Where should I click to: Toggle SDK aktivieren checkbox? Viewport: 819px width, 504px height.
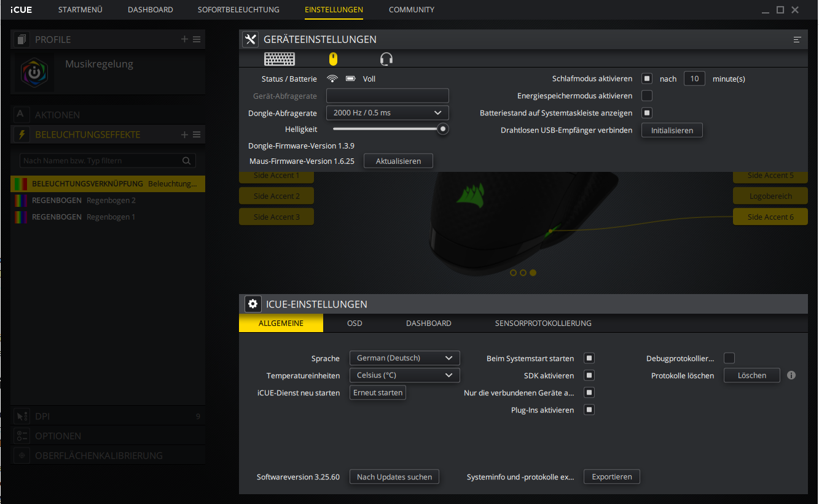click(x=589, y=375)
